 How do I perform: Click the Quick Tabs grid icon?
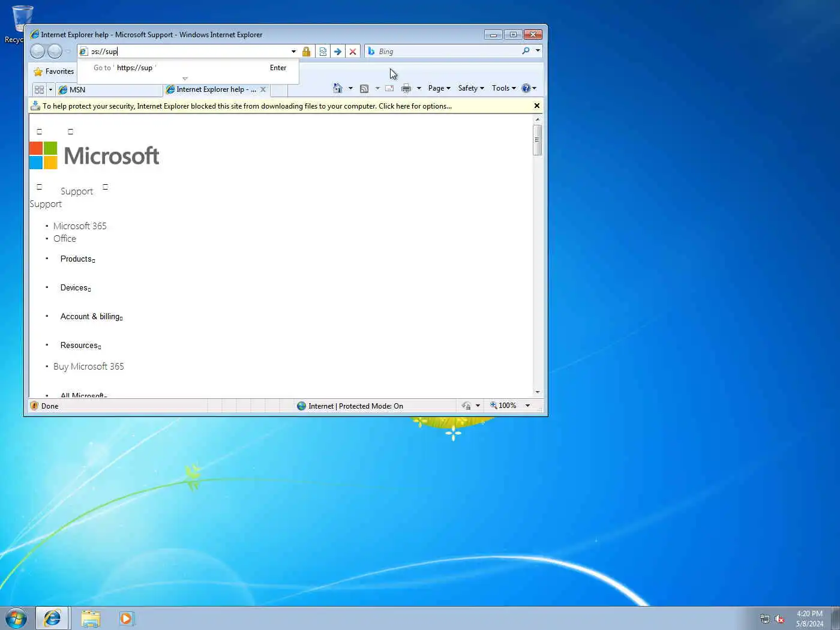39,90
